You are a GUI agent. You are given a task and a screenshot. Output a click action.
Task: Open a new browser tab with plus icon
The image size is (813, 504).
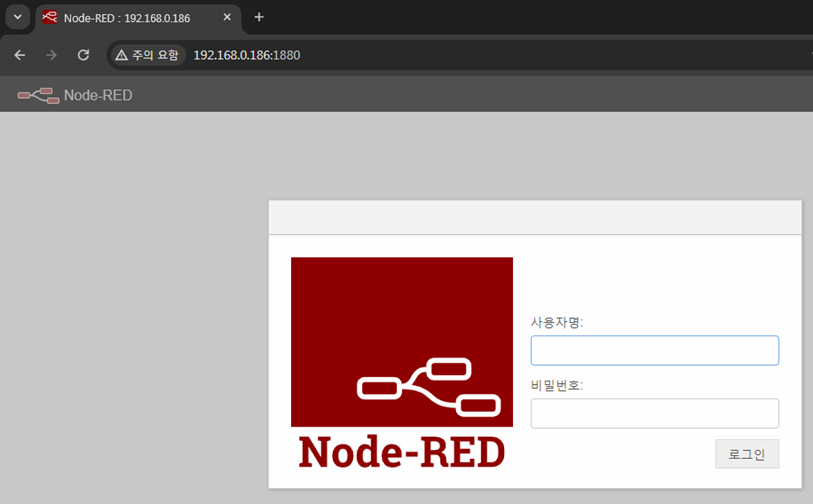(259, 17)
